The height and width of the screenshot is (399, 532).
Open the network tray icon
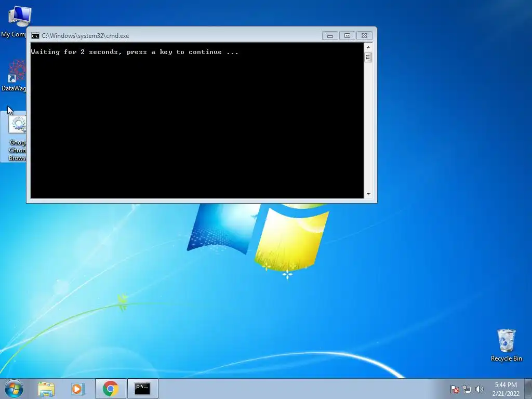[x=467, y=389]
